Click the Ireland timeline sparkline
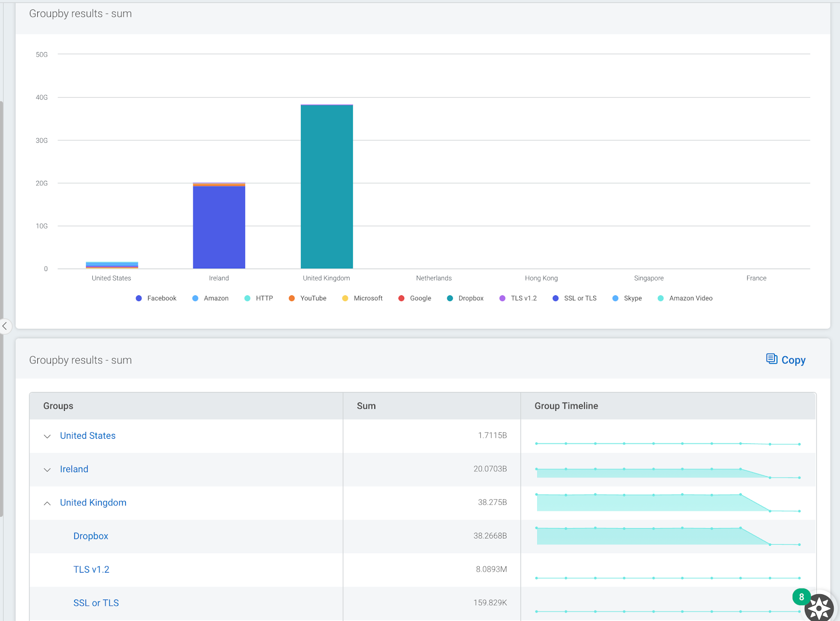This screenshot has height=621, width=840. click(x=667, y=471)
